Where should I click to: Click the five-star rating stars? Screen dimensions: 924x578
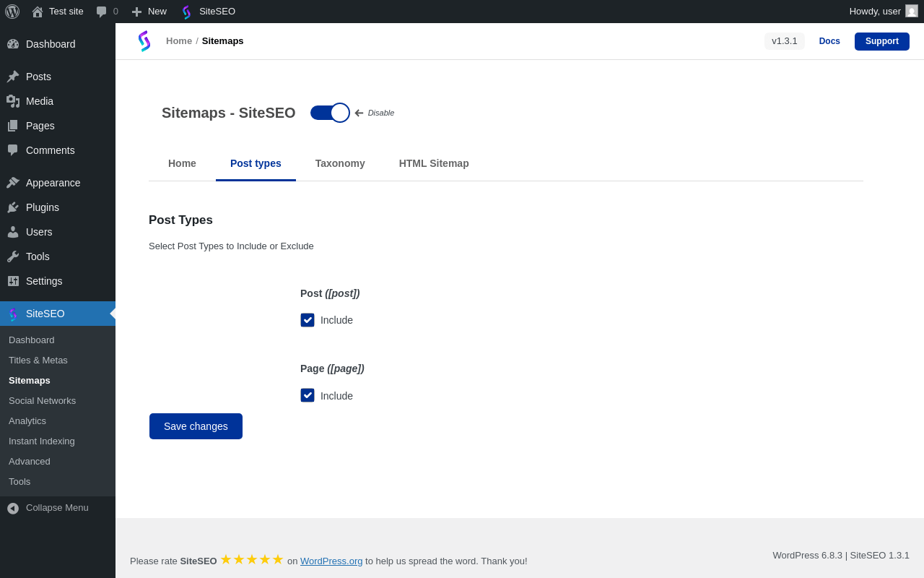[252, 560]
